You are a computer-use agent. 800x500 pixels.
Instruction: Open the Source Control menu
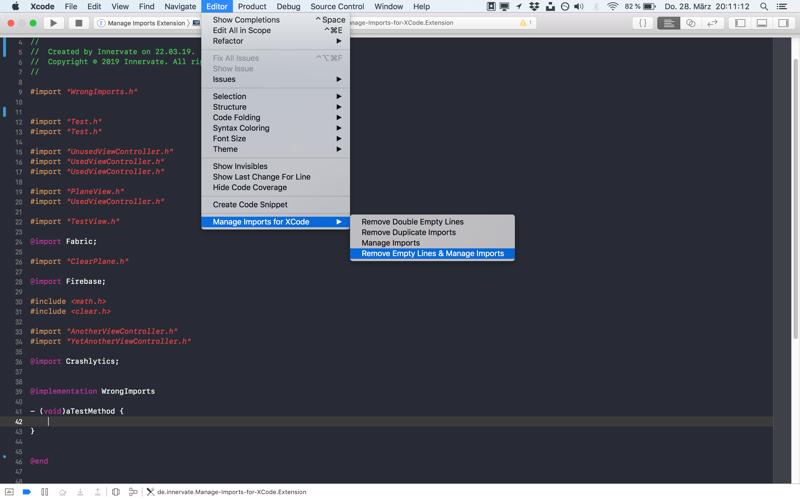[x=337, y=7]
